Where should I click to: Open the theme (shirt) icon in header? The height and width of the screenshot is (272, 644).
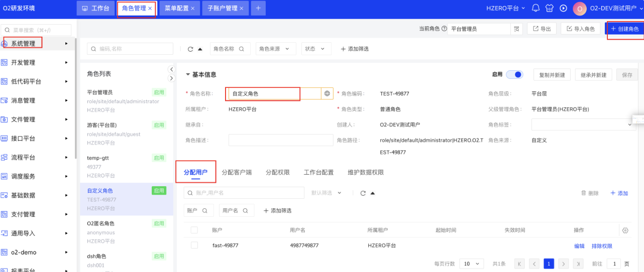550,8
